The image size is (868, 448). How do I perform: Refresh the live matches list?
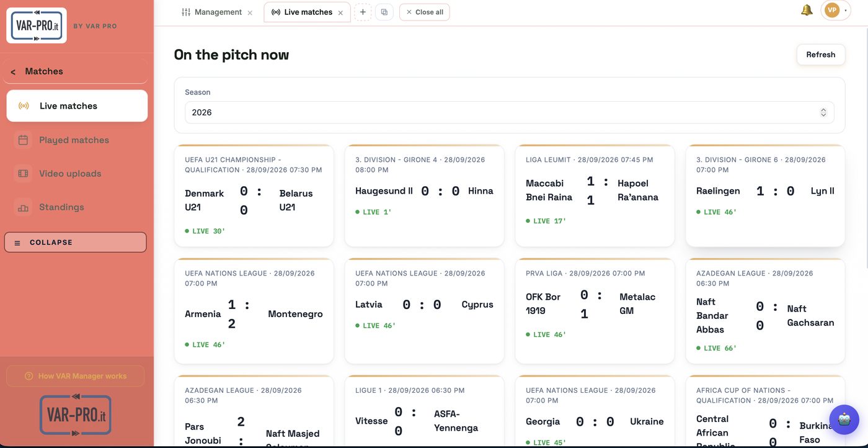pos(820,55)
